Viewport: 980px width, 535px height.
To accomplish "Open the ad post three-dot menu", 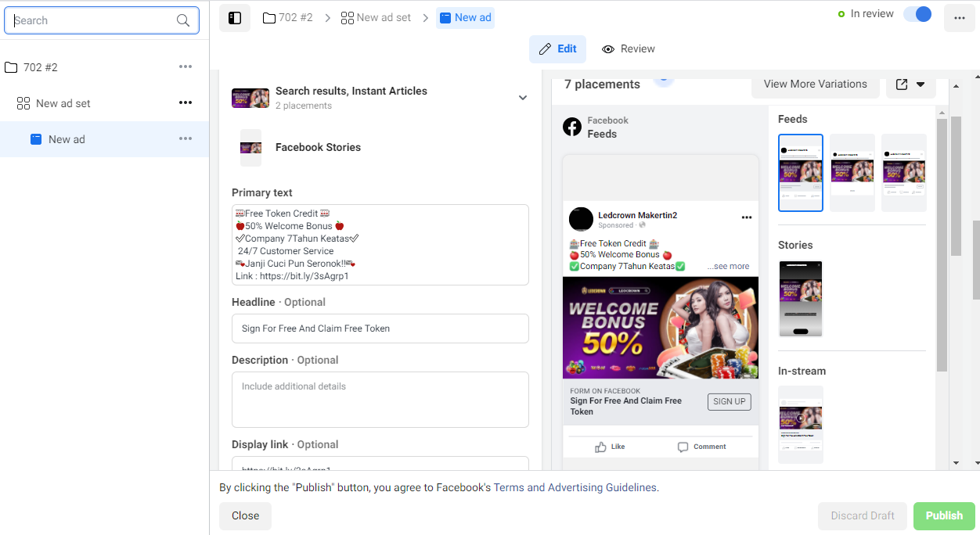I will pos(747,217).
